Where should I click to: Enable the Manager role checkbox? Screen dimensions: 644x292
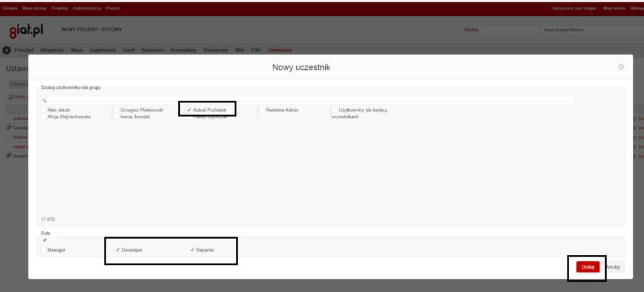pyautogui.click(x=43, y=250)
